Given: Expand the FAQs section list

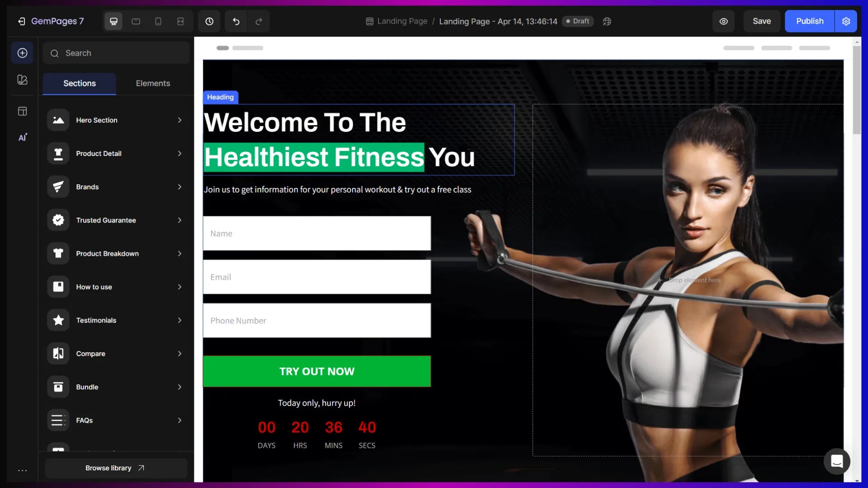Looking at the screenshot, I should click(x=179, y=420).
